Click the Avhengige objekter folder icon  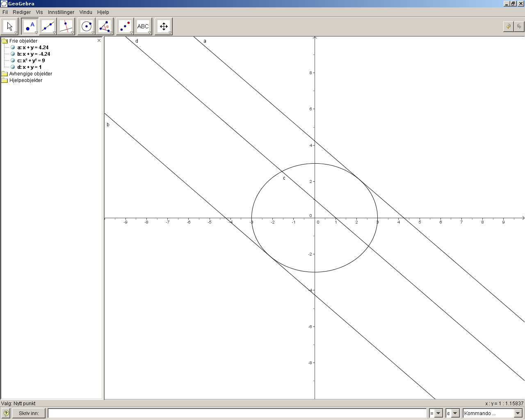[5, 74]
